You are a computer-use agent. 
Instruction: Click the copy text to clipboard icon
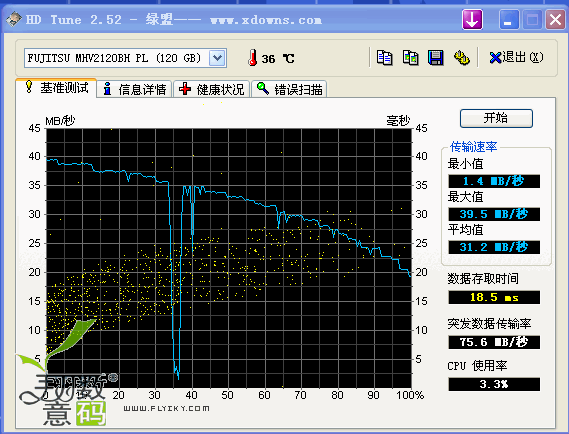point(384,58)
